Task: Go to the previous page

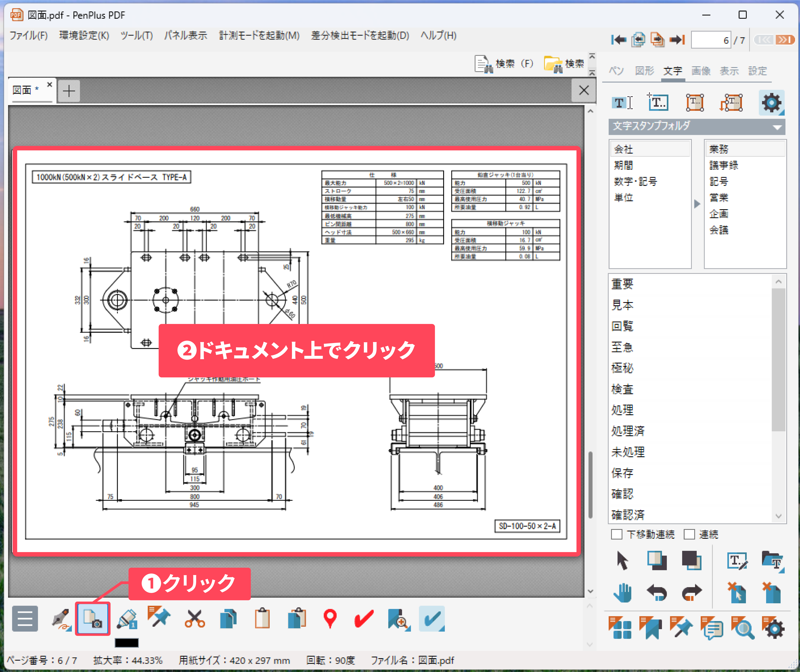Action: coord(639,40)
